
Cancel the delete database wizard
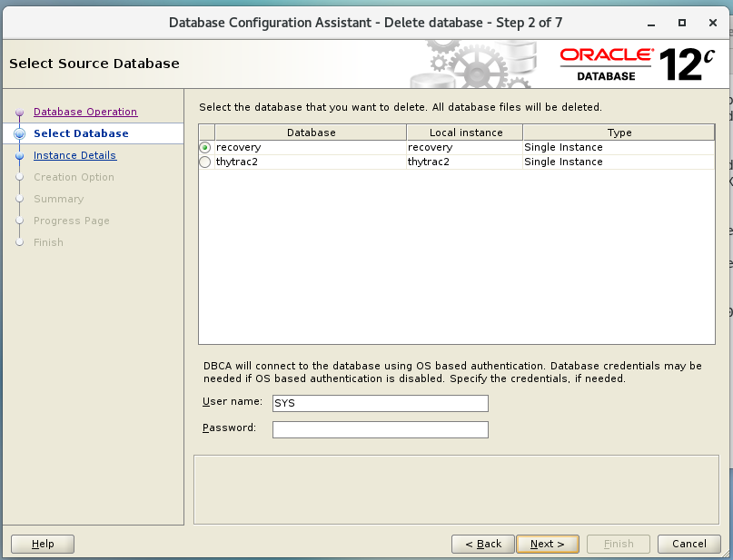[x=689, y=544]
